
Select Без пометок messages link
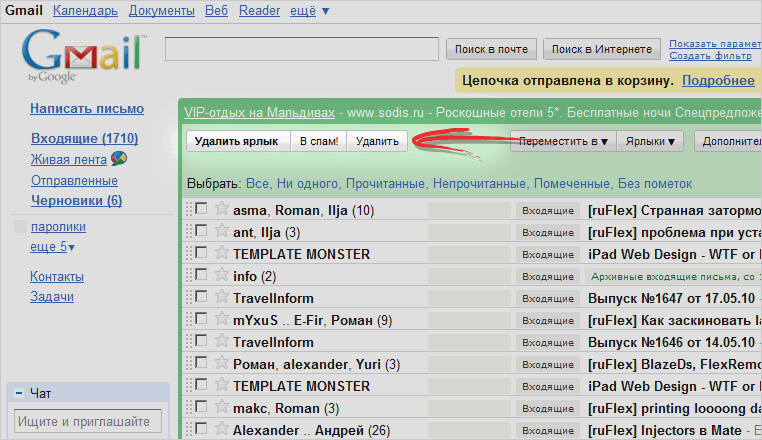(655, 184)
